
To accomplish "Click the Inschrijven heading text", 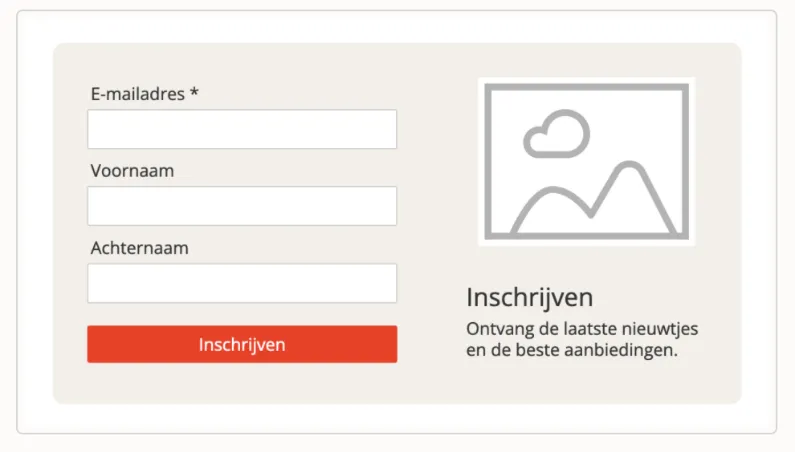I will pyautogui.click(x=530, y=297).
